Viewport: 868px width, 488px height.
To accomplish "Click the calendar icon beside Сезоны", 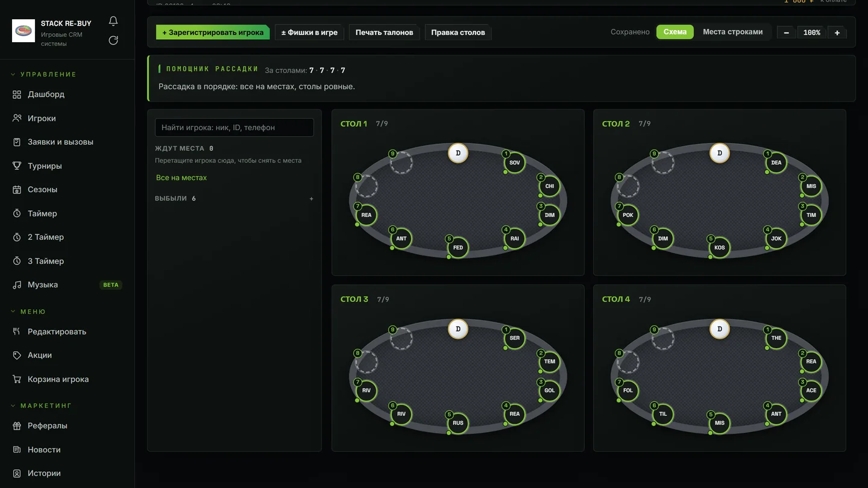I will pos(17,190).
